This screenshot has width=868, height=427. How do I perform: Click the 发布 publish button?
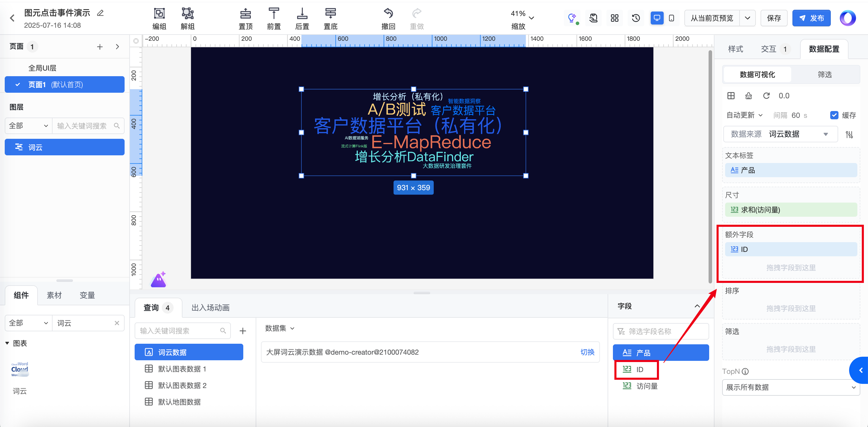pos(811,18)
